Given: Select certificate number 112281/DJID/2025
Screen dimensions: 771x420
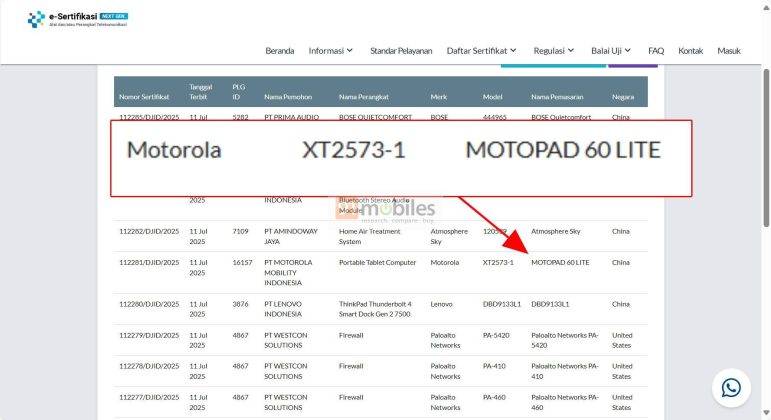Looking at the screenshot, I should click(149, 263).
